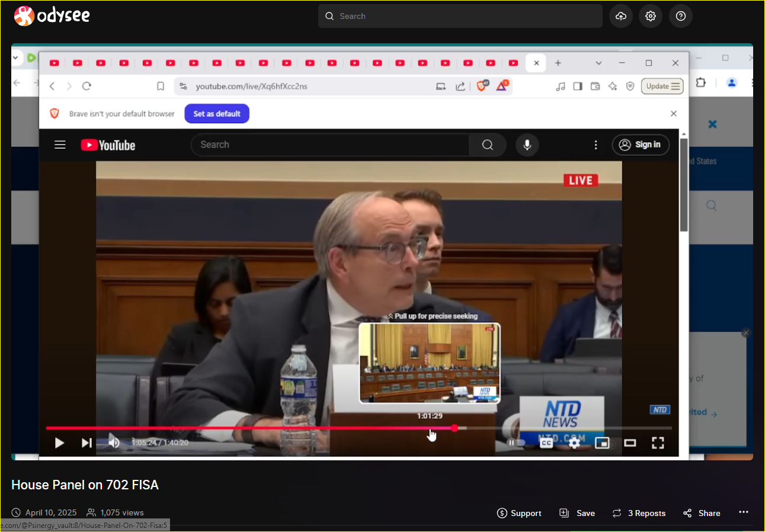Click the play button in YouTube player
Viewport: 765px width, 532px height.
[59, 443]
